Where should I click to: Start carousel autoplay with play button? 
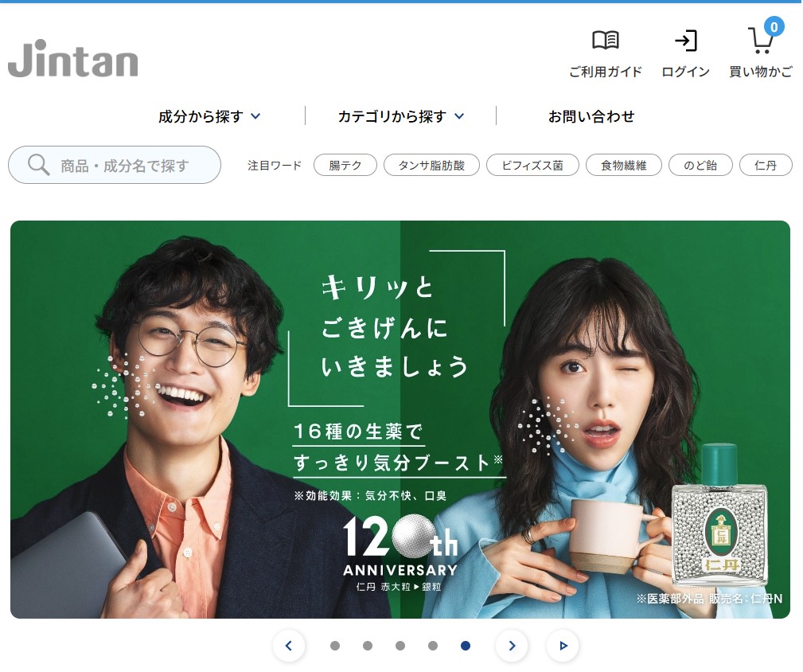pos(563,646)
